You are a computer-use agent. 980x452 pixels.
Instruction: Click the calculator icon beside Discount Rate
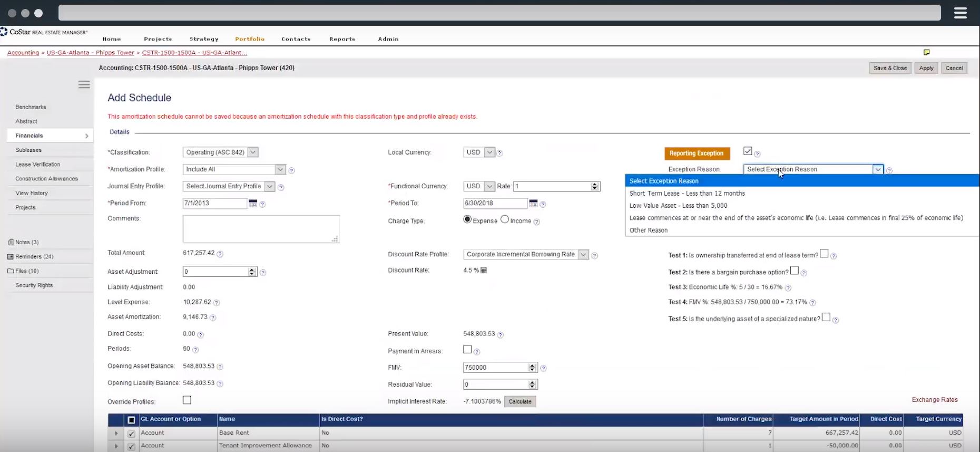point(484,271)
